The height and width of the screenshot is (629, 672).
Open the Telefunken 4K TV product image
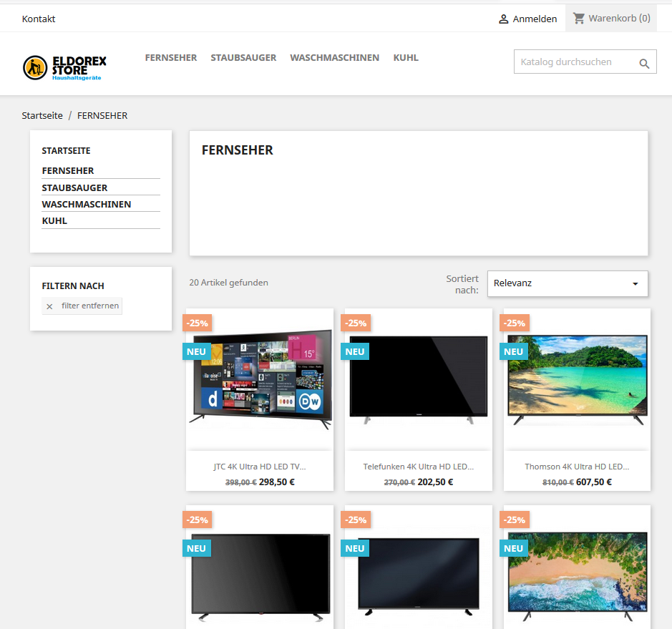[418, 379]
